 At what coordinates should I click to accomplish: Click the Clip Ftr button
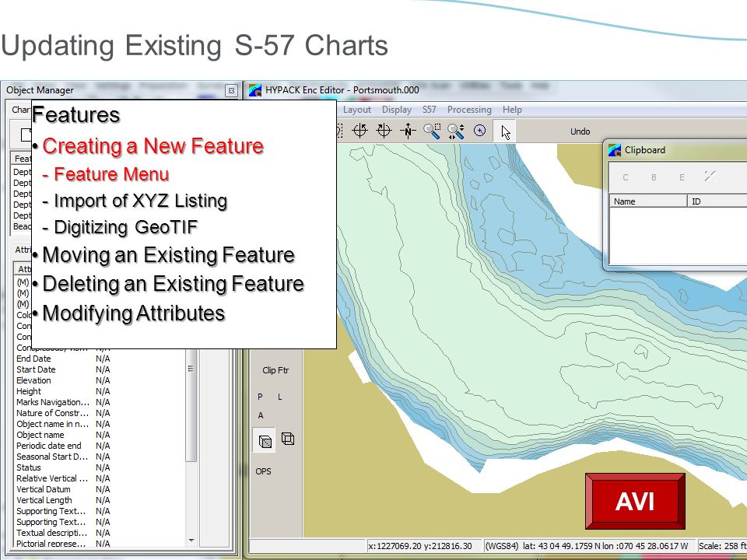[x=275, y=370]
